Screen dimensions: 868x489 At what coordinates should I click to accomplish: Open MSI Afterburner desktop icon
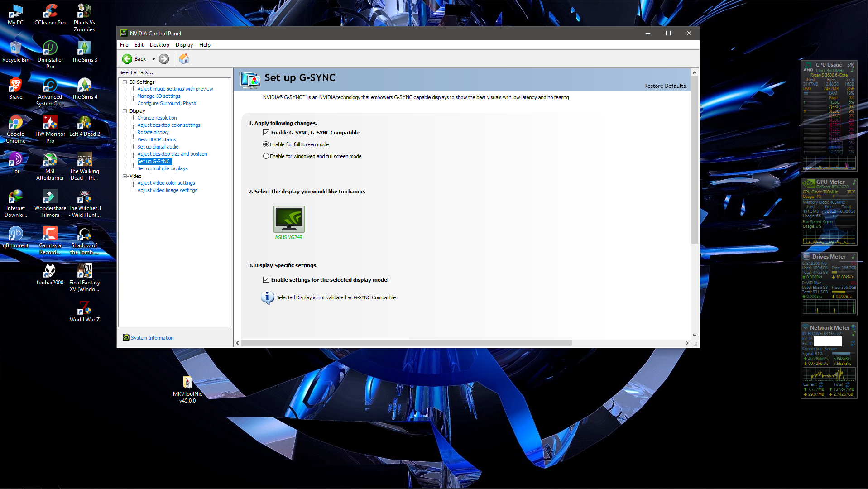tap(50, 167)
